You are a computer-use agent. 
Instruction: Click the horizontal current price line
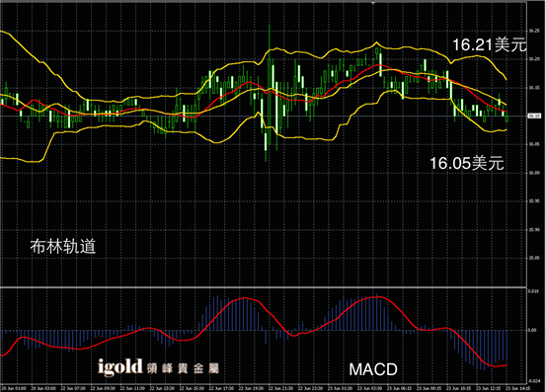(264, 116)
